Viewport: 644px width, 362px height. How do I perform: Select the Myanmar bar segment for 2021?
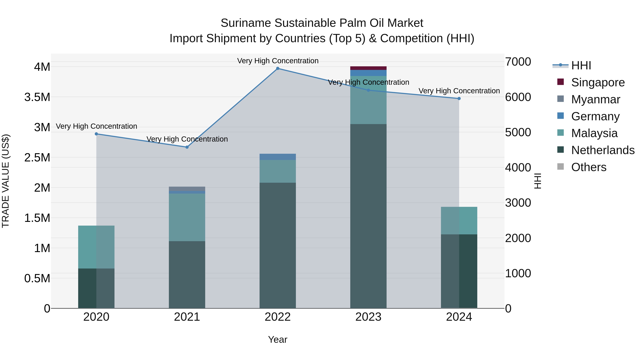[187, 189]
